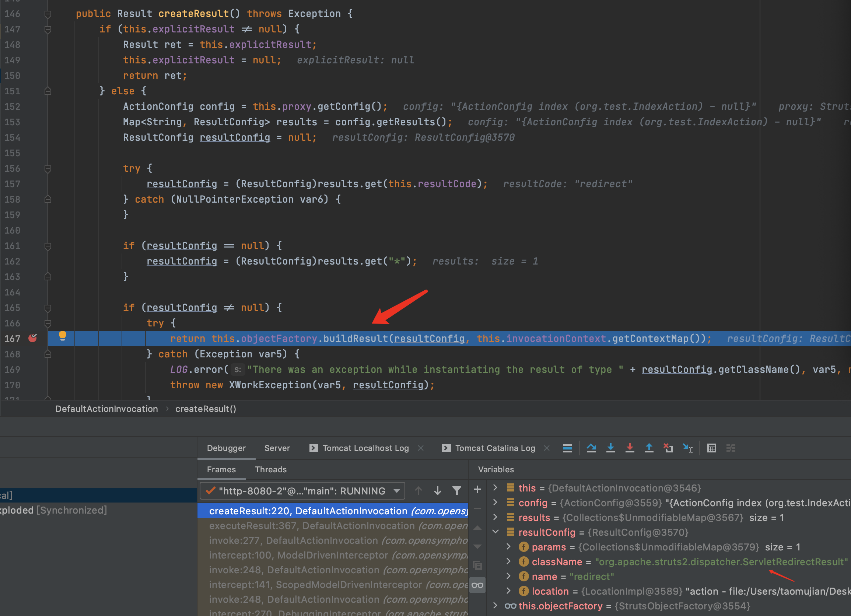Click the Run to Cursor icon

pyautogui.click(x=687, y=448)
